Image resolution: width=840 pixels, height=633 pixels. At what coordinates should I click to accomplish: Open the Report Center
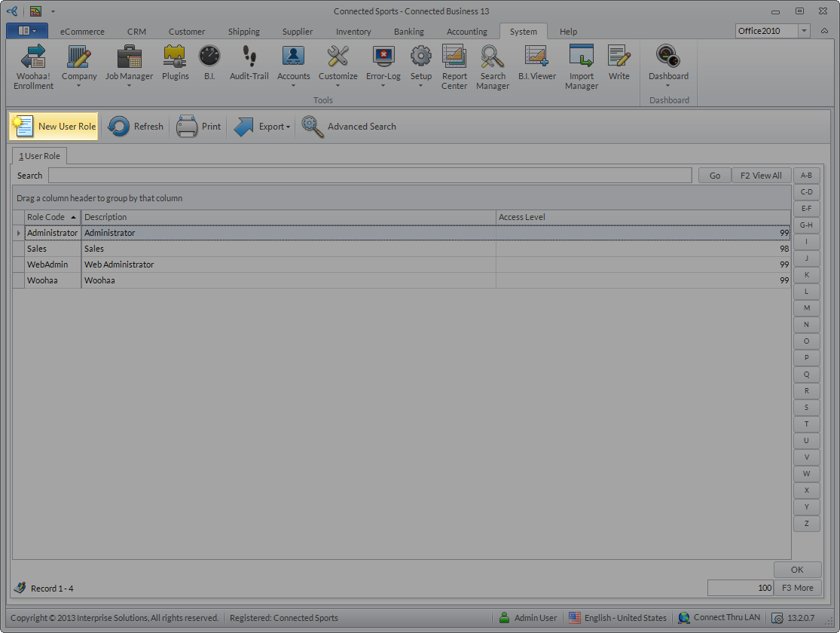click(454, 66)
